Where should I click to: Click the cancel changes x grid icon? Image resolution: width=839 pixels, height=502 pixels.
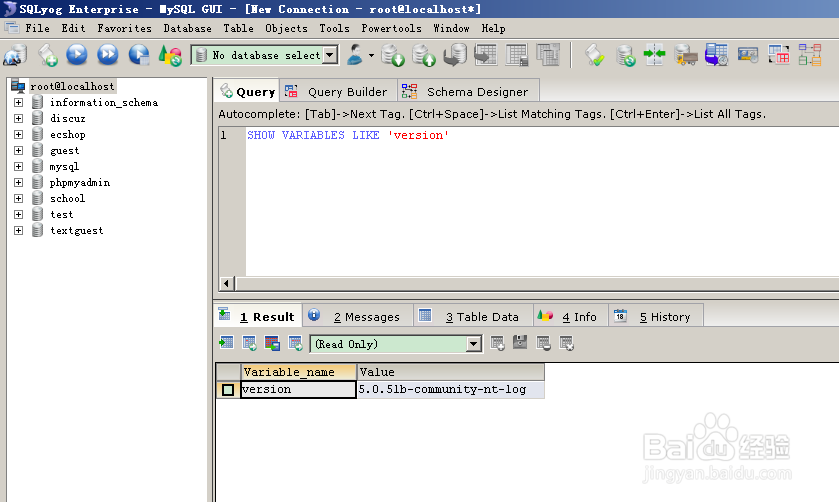pos(566,343)
